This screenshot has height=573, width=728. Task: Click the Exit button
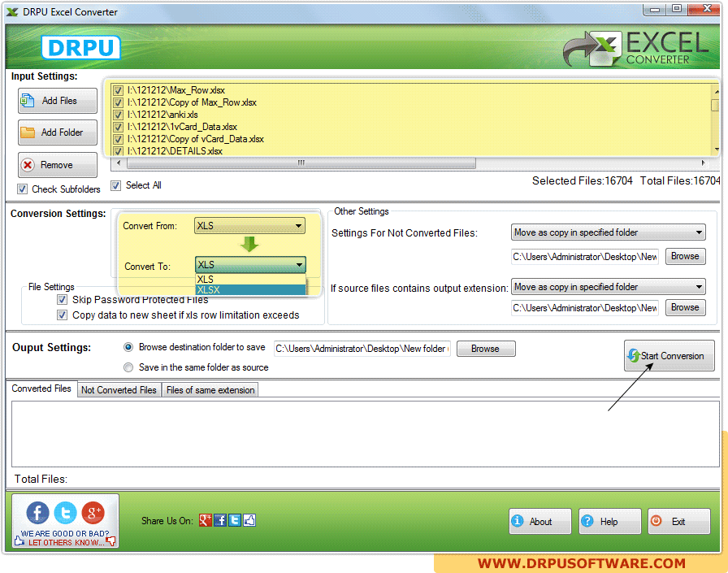click(679, 522)
